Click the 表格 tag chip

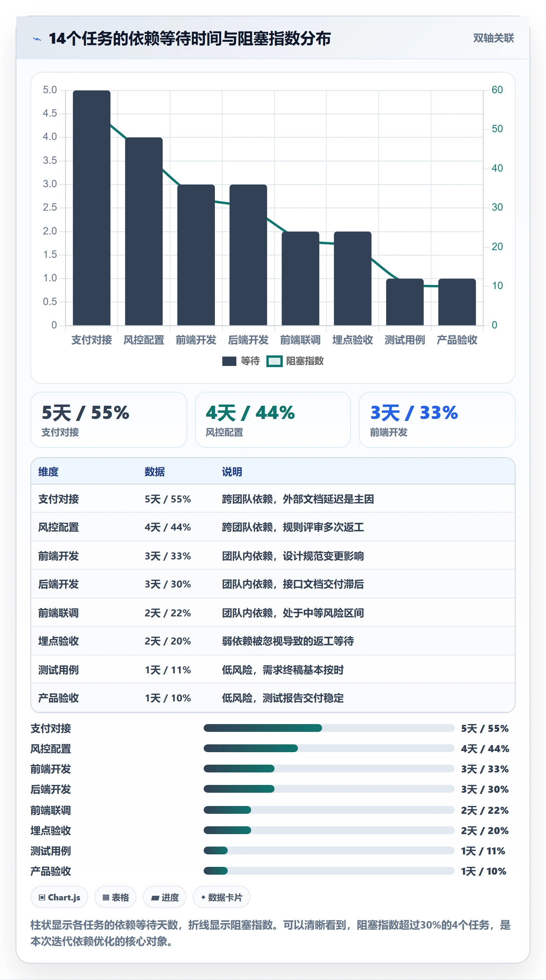pos(115,897)
